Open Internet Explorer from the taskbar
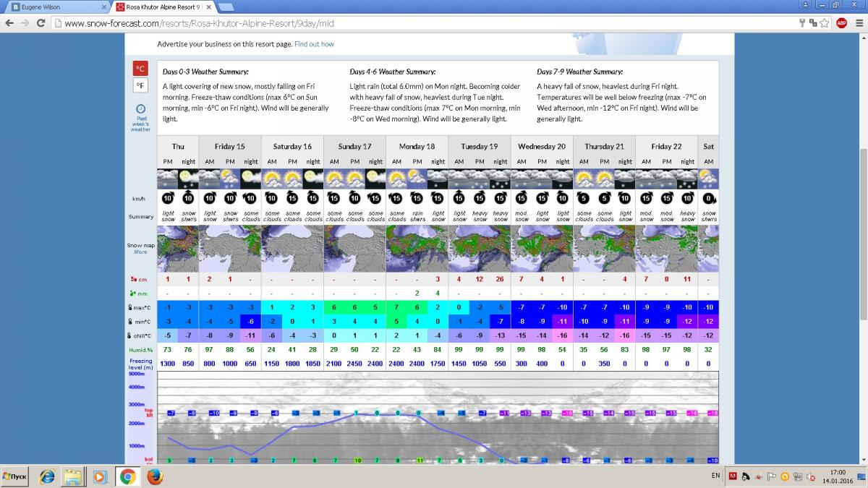 tap(46, 476)
